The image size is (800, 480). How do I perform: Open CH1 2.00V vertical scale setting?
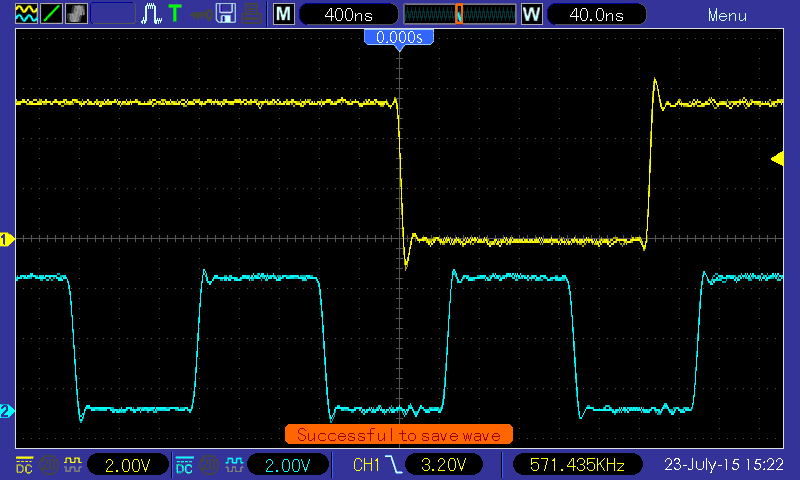128,464
